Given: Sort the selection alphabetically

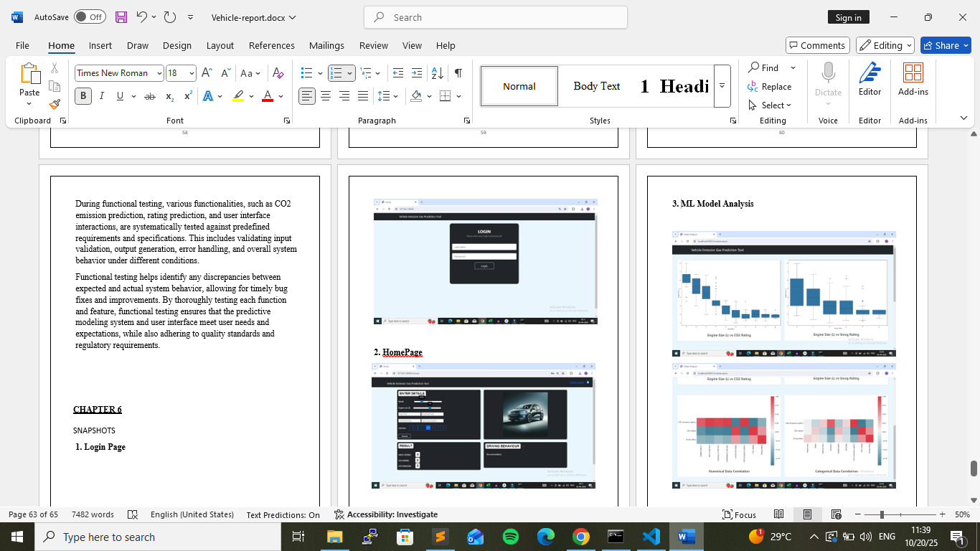Looking at the screenshot, I should click(x=438, y=73).
